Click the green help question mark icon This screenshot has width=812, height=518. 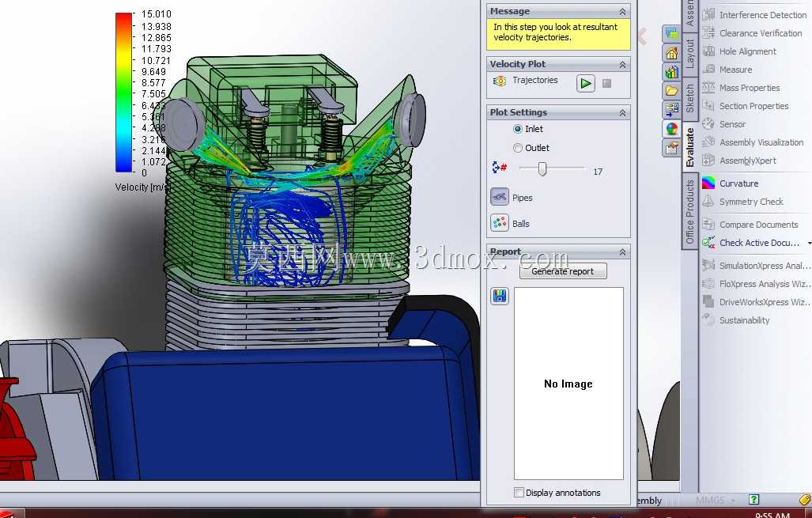[x=754, y=499]
